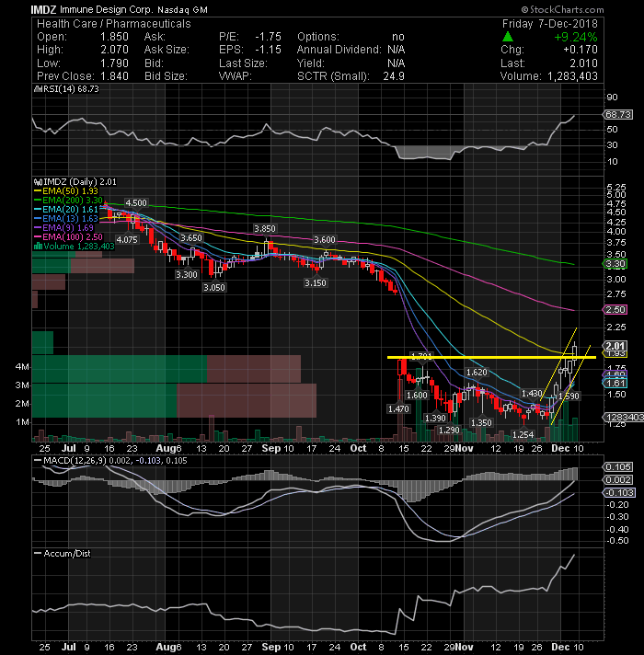The height and width of the screenshot is (655, 644).
Task: Select the EMA(20) 1.61 legend entry
Action: tap(66, 209)
